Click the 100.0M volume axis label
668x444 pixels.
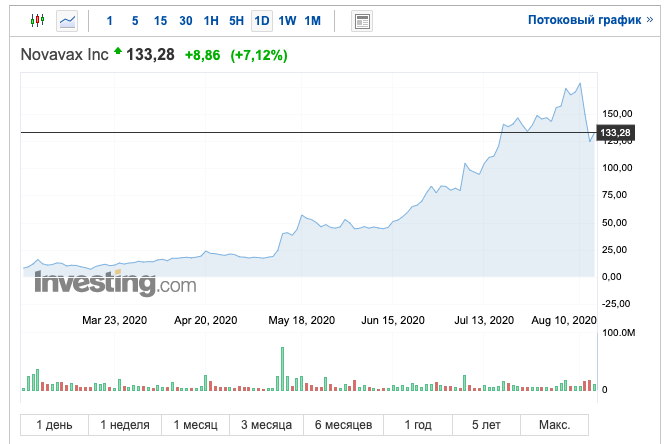[619, 332]
